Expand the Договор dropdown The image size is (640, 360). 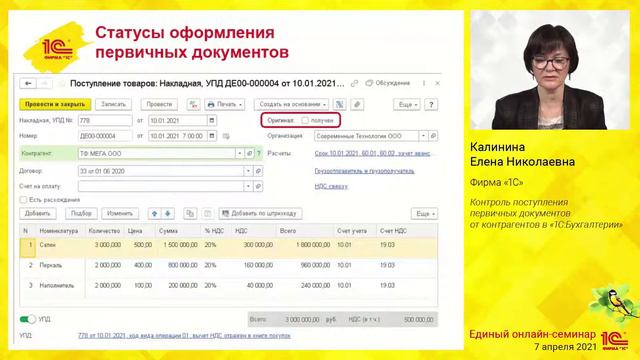pyautogui.click(x=248, y=171)
